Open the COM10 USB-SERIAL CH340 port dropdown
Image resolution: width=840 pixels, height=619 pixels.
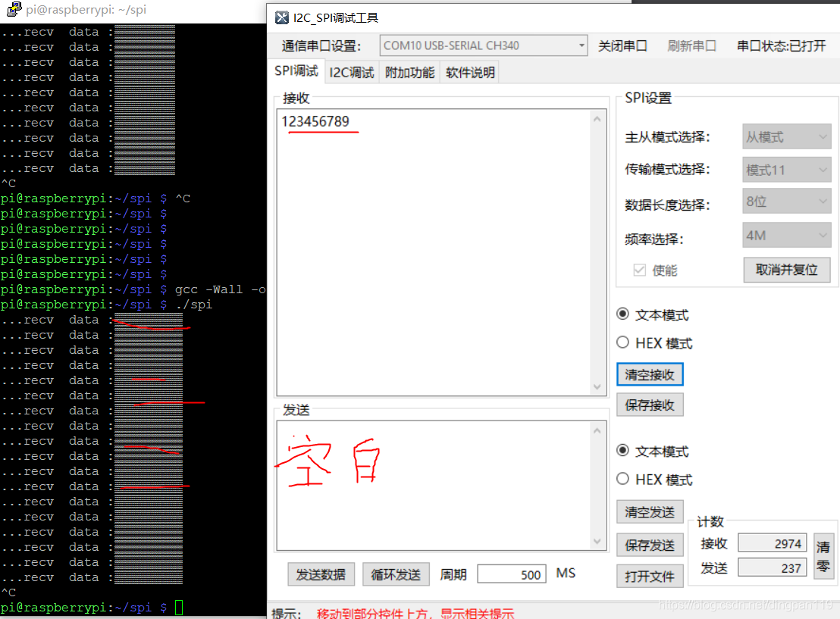pyautogui.click(x=581, y=45)
